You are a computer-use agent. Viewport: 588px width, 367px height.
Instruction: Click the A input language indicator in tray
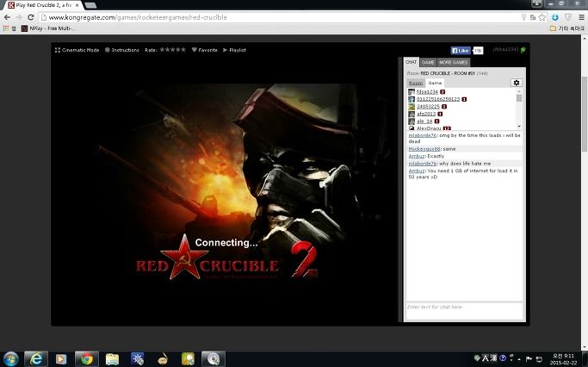pos(485,358)
